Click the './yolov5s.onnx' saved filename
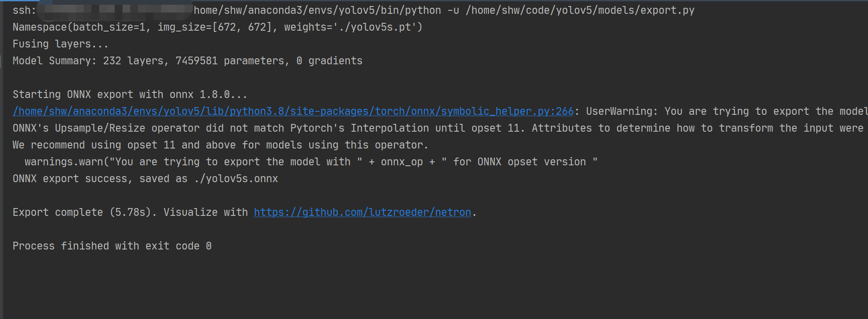 point(236,179)
